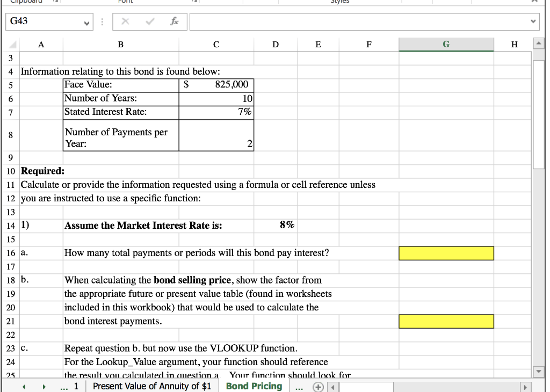This screenshot has height=392, width=550.
Task: Click the vertical scrollbar thumb
Action: [538, 115]
